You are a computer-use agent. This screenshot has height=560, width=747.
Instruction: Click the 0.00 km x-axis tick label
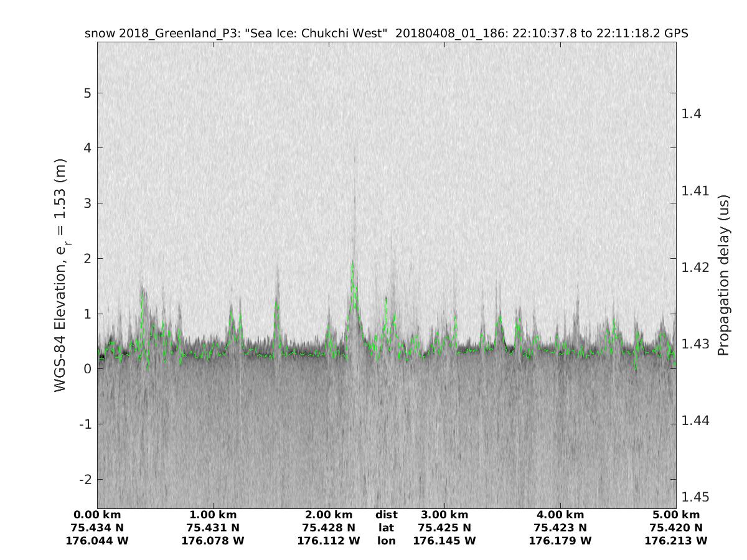point(97,515)
